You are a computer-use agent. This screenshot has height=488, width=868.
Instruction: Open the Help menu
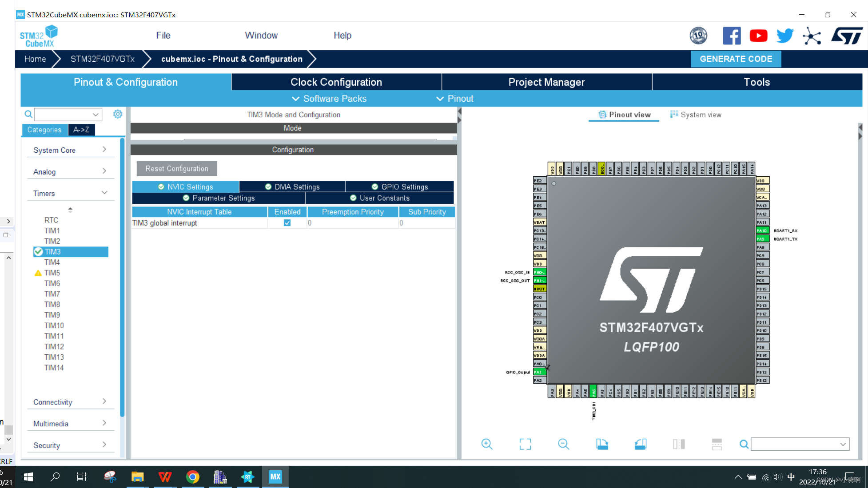342,35
